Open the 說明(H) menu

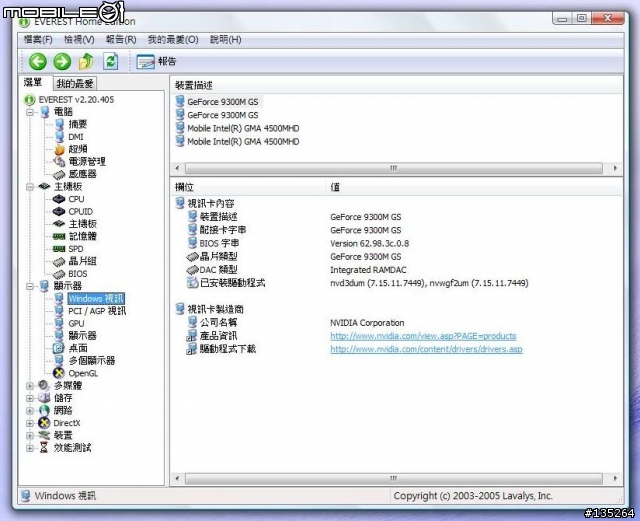[225, 40]
